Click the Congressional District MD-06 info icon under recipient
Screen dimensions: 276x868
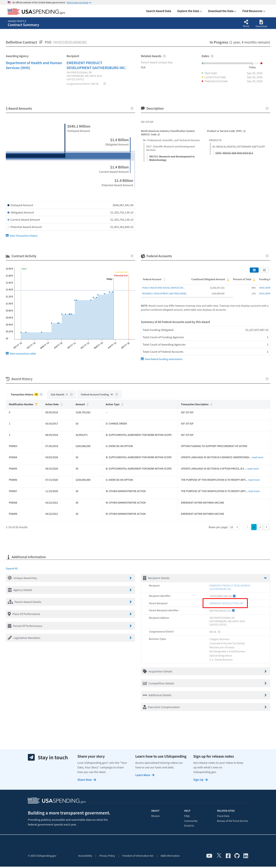105,84
